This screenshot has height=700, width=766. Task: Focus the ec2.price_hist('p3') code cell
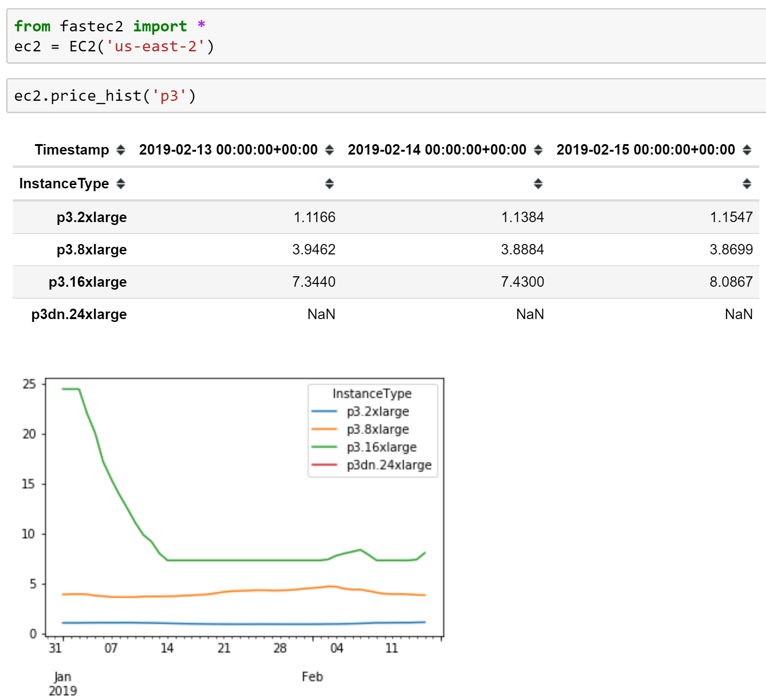[380, 96]
